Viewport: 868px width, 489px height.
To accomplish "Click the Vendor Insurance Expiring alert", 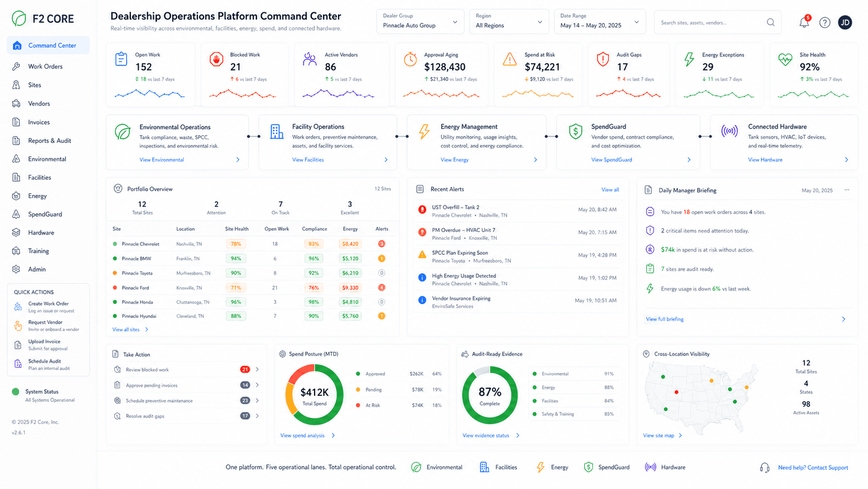I will (517, 302).
